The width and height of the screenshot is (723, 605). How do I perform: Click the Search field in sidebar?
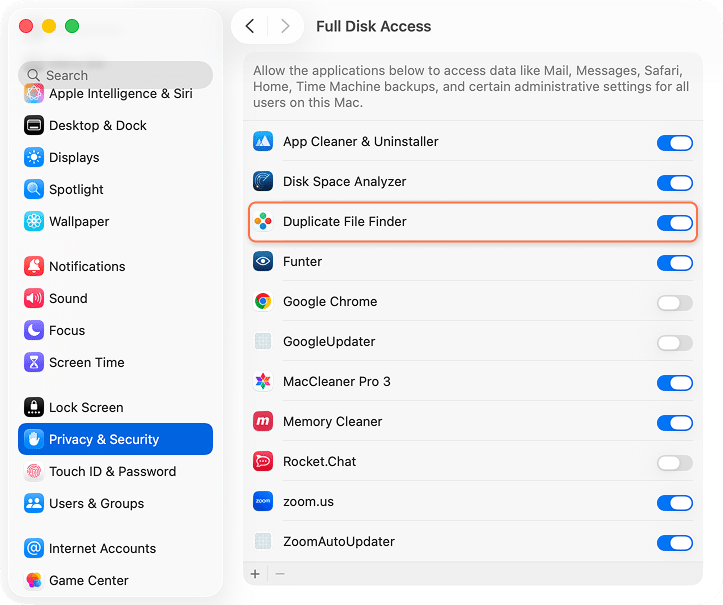(x=115, y=75)
